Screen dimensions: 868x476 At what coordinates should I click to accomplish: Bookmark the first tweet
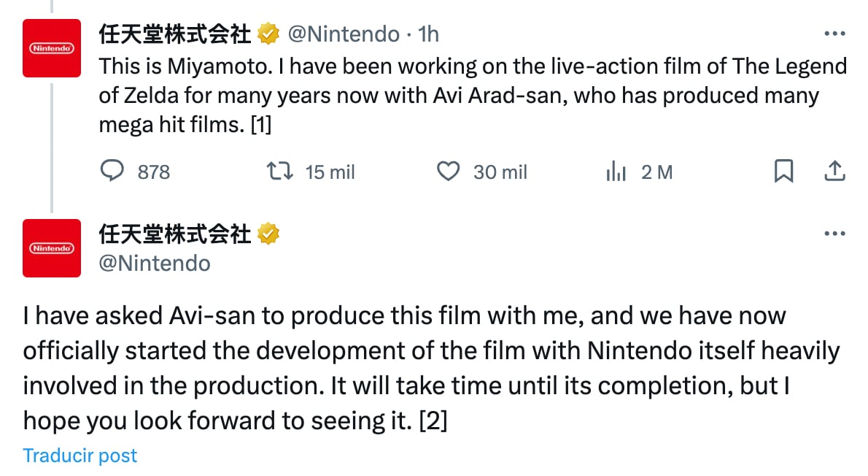coord(784,172)
